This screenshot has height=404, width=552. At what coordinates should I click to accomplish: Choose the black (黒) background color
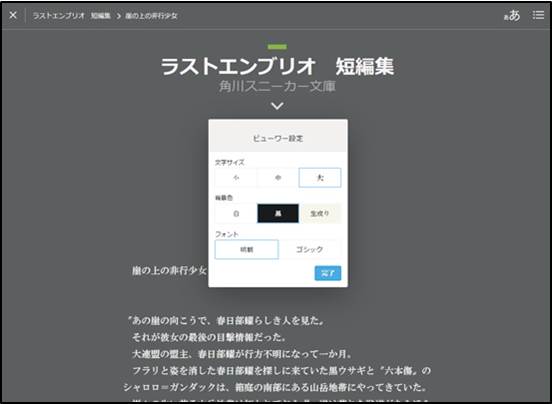point(278,214)
